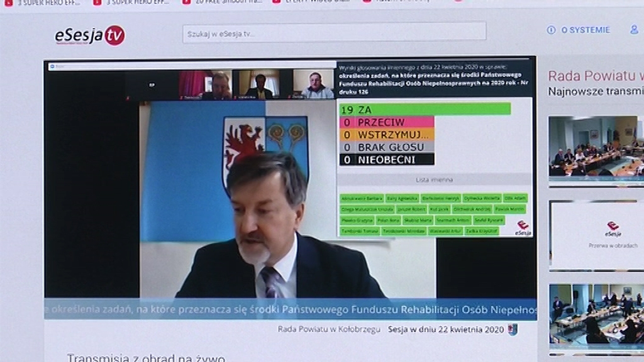The width and height of the screenshot is (644, 362).
Task: Open the O SYSTEMIE link
Action: (x=585, y=30)
